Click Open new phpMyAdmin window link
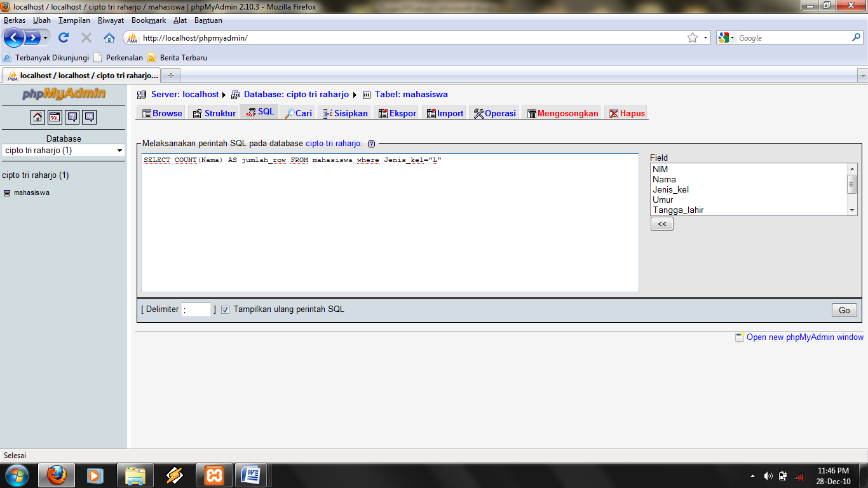Screen dimensions: 868x488 pos(805,337)
